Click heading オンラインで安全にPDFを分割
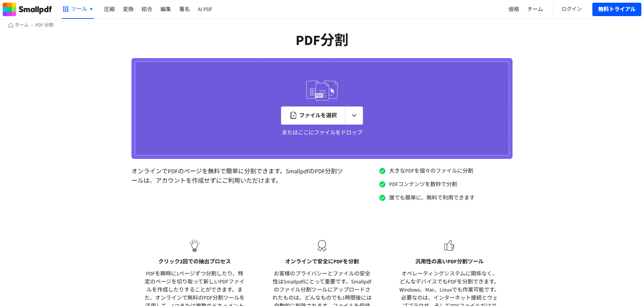This screenshot has width=644, height=306. pos(322,261)
